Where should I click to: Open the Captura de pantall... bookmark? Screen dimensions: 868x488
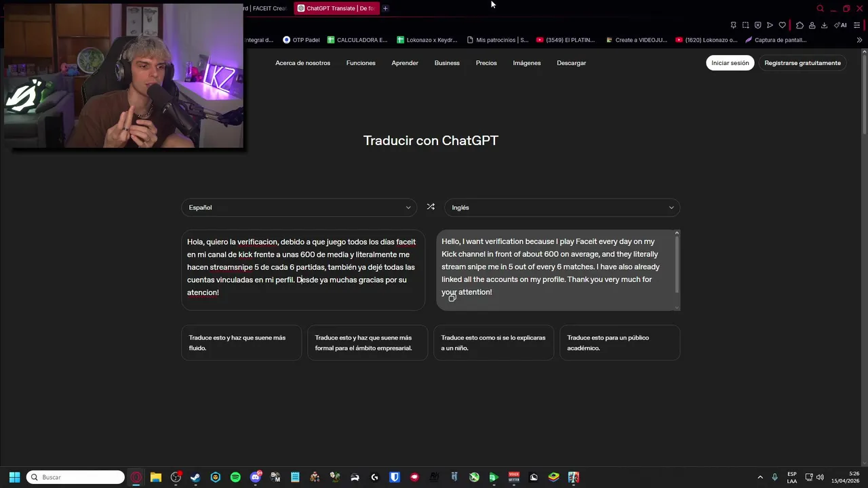pyautogui.click(x=776, y=40)
